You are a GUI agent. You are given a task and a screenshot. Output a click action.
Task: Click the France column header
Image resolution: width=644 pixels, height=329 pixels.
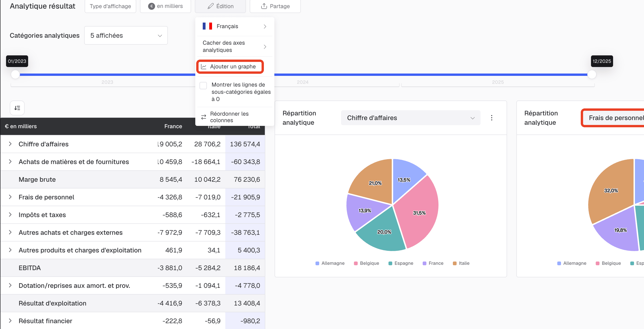tap(173, 126)
